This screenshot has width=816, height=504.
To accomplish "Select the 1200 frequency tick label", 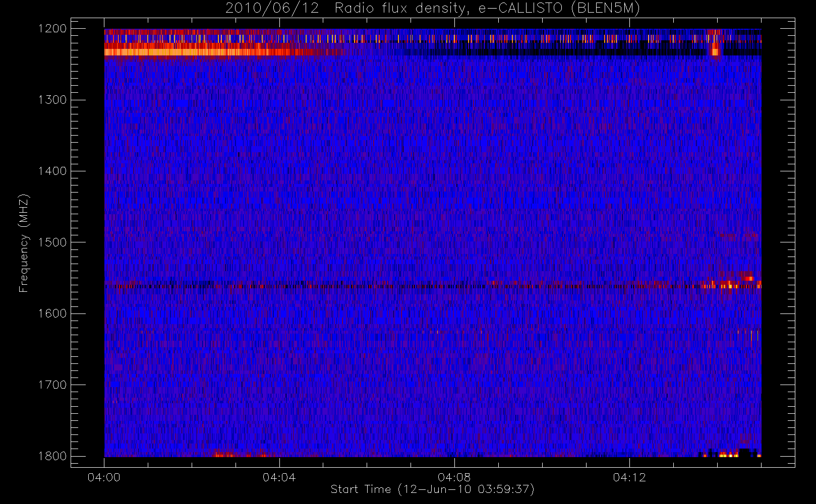I will pos(52,29).
